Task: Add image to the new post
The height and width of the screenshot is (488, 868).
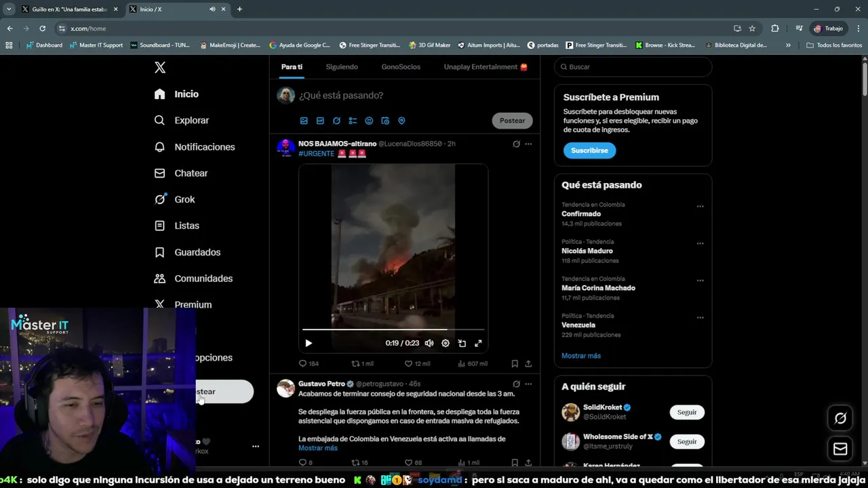Action: point(304,121)
